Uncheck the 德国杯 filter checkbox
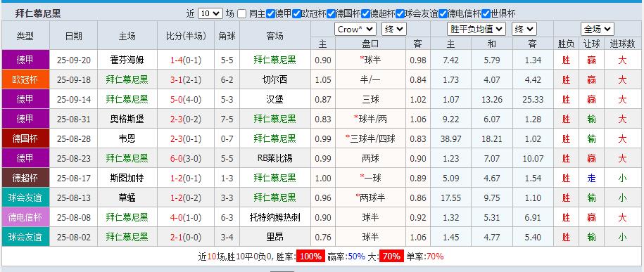 click(x=331, y=13)
